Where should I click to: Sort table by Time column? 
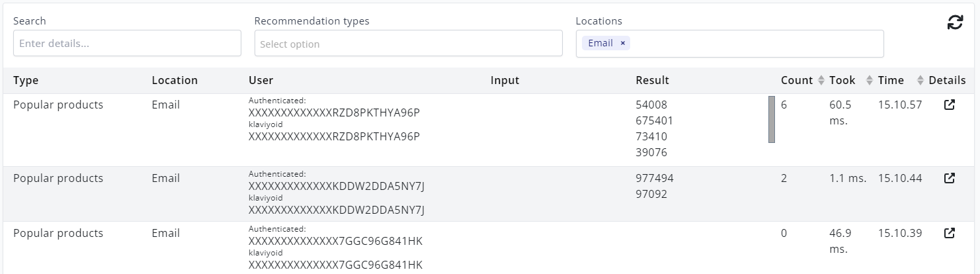[920, 80]
